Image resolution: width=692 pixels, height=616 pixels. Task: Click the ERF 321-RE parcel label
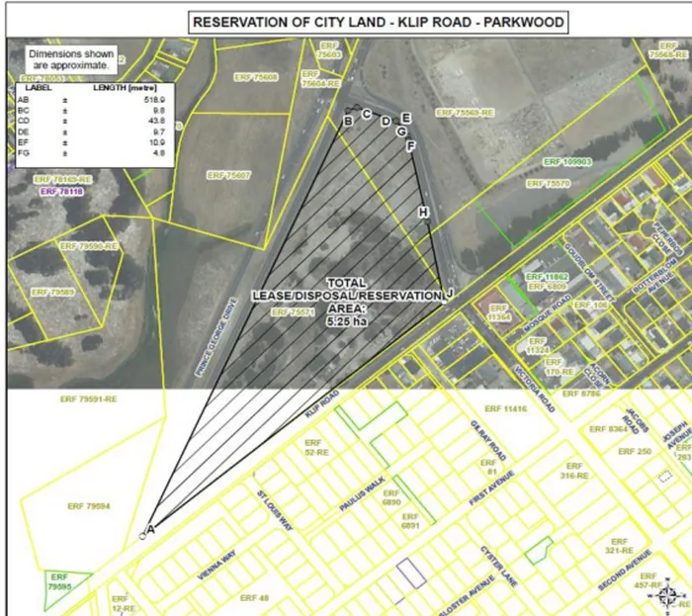click(x=619, y=546)
